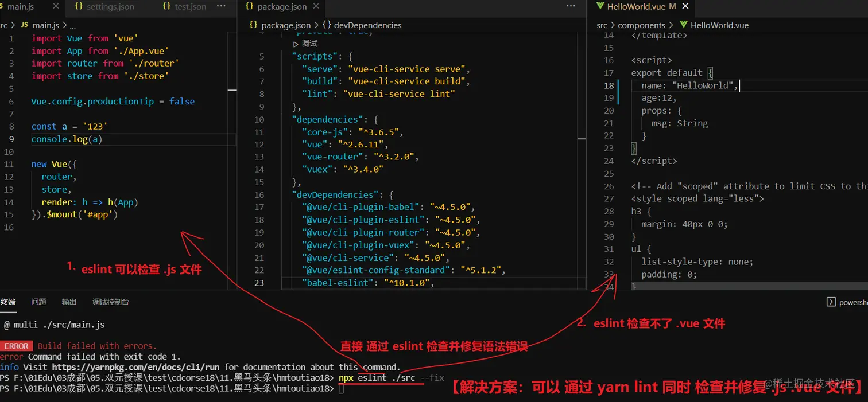Click the PowerShell terminal icon in terminal selector

pyautogui.click(x=831, y=302)
